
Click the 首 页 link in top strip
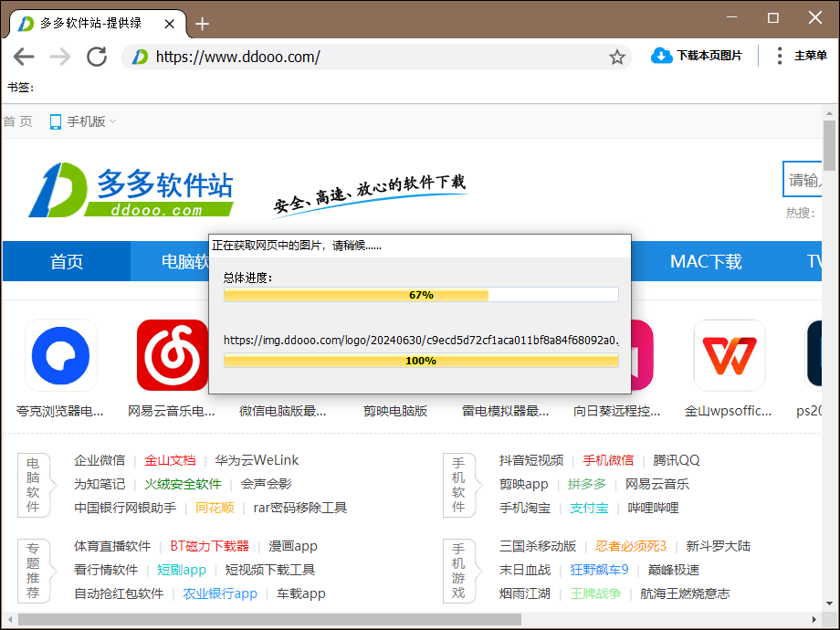[x=17, y=121]
